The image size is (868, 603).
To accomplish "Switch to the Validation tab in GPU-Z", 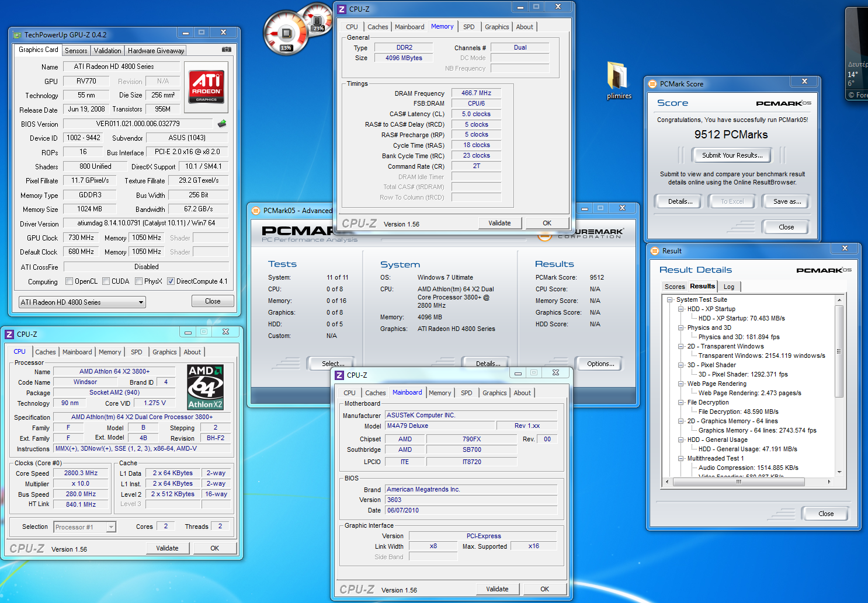I will coord(107,51).
